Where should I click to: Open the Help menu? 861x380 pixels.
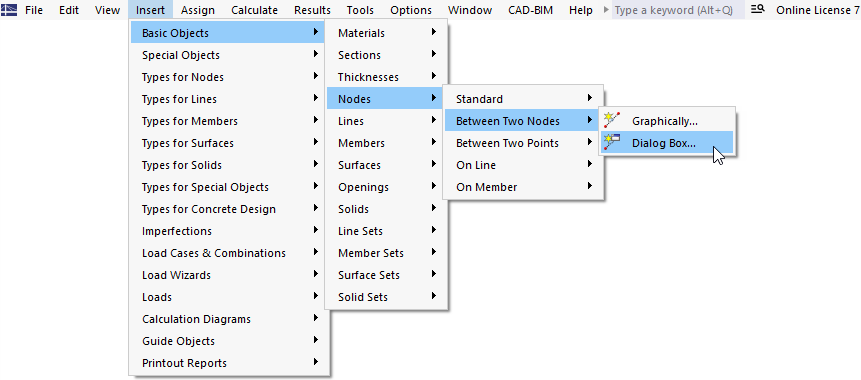(x=580, y=10)
